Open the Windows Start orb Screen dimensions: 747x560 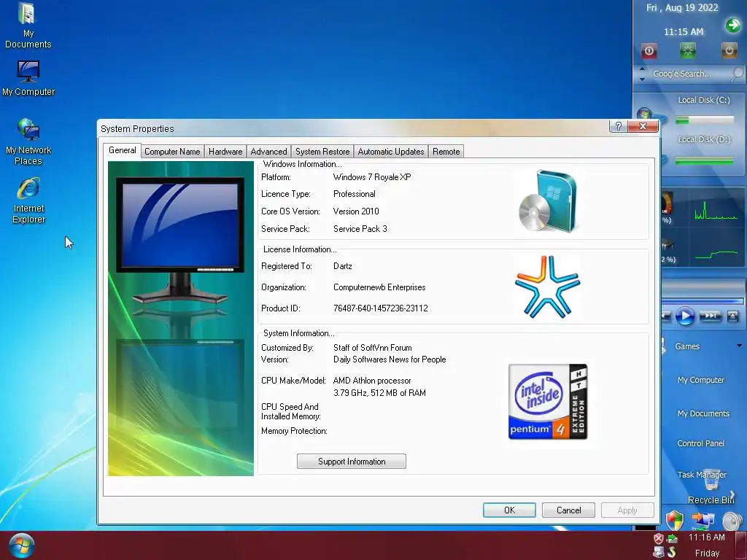pos(21,545)
